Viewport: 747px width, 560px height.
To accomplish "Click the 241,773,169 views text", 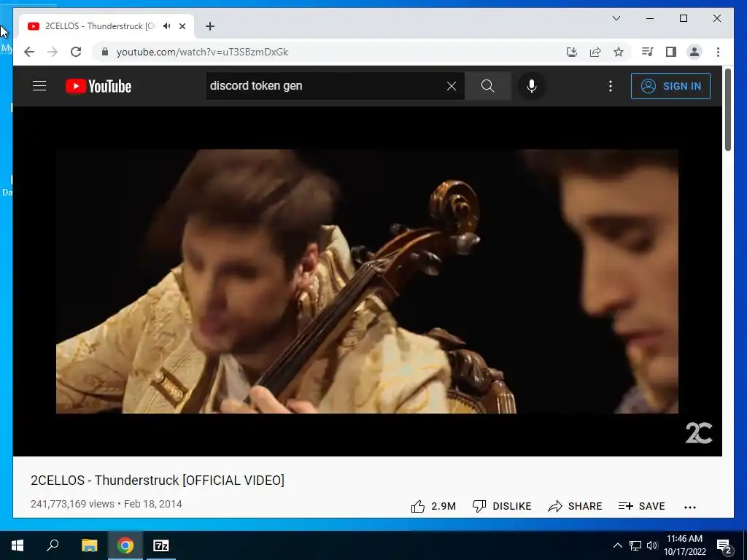I will tap(72, 504).
